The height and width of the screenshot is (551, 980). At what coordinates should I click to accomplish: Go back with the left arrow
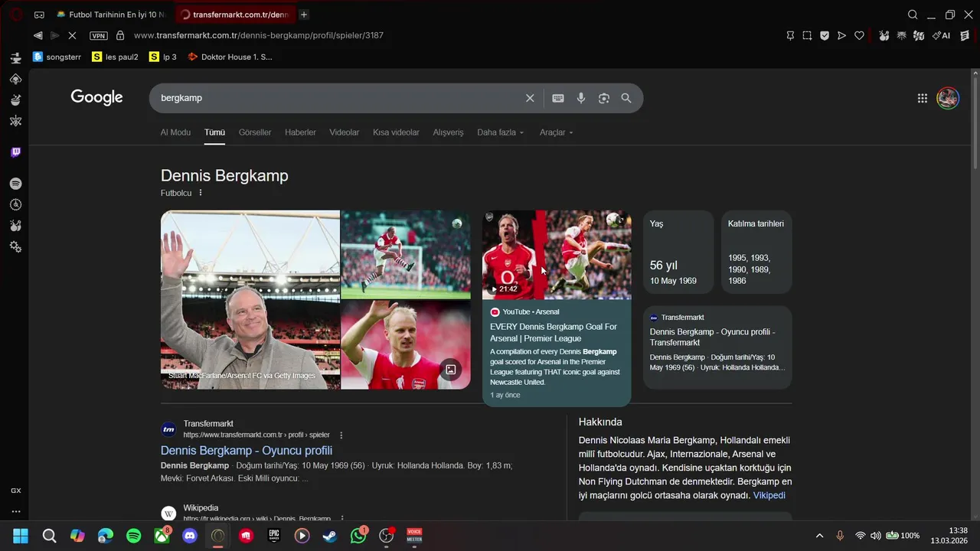38,35
